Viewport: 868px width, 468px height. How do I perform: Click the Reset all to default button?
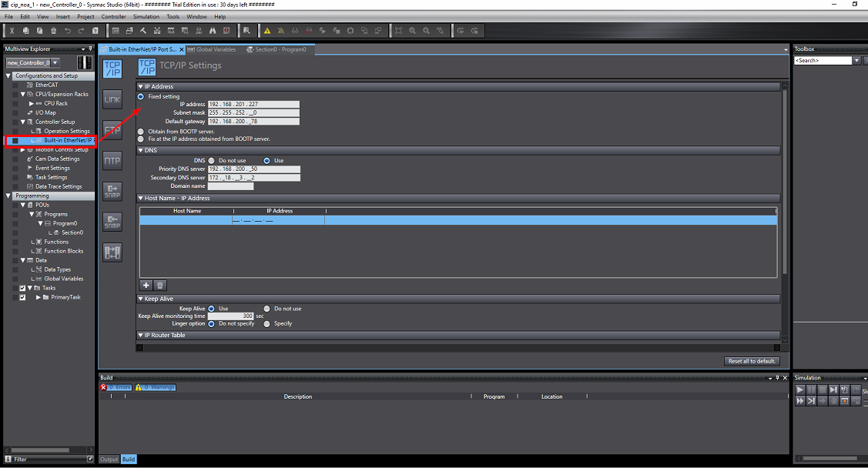(752, 360)
